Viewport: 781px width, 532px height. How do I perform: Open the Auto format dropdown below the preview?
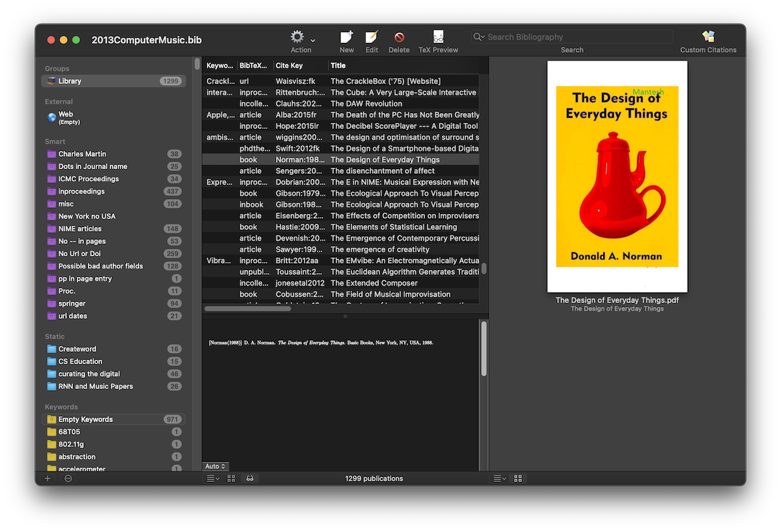click(215, 466)
